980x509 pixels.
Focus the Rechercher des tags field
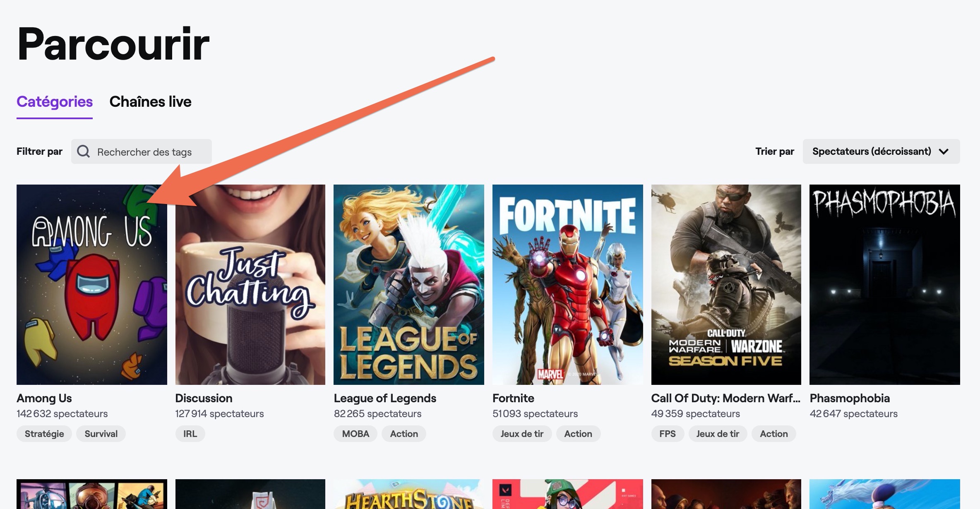pyautogui.click(x=142, y=151)
